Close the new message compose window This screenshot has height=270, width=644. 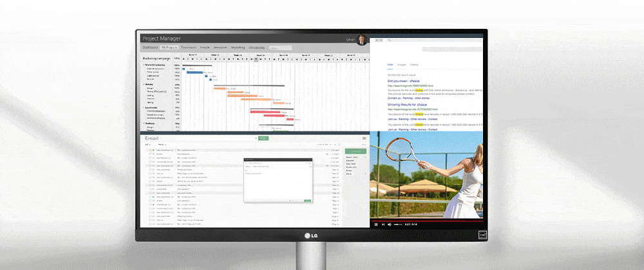tap(310, 159)
